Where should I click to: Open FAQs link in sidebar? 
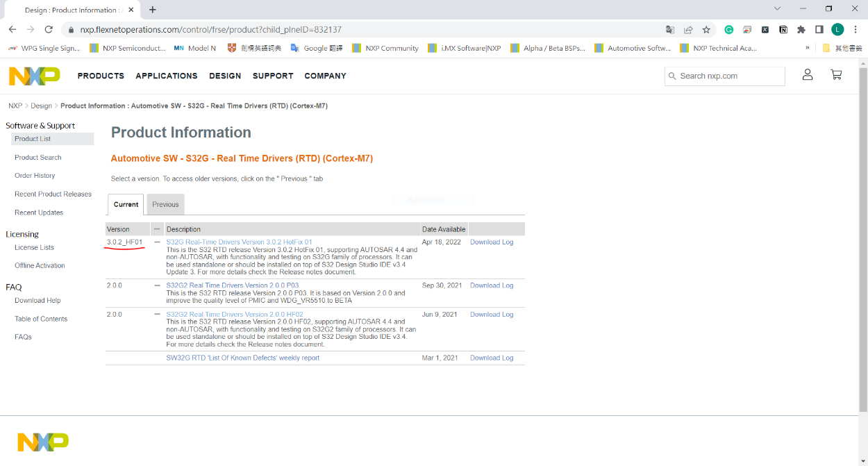pyautogui.click(x=23, y=337)
